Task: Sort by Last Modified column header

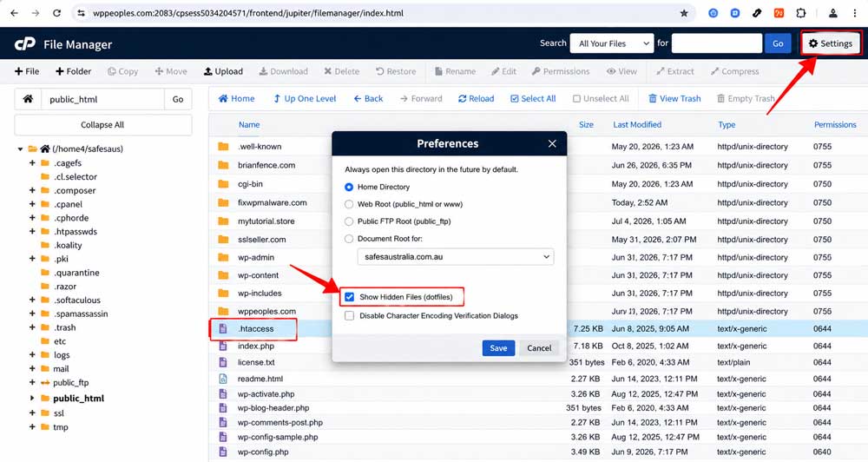Action: (637, 125)
